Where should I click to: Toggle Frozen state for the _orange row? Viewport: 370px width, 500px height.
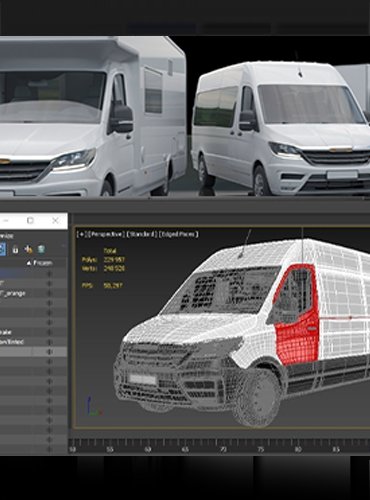point(50,293)
